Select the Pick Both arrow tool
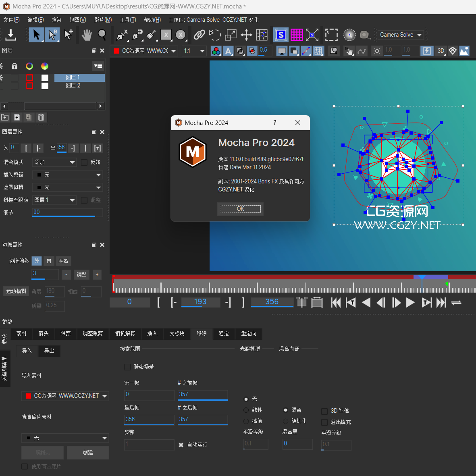 pos(52,35)
